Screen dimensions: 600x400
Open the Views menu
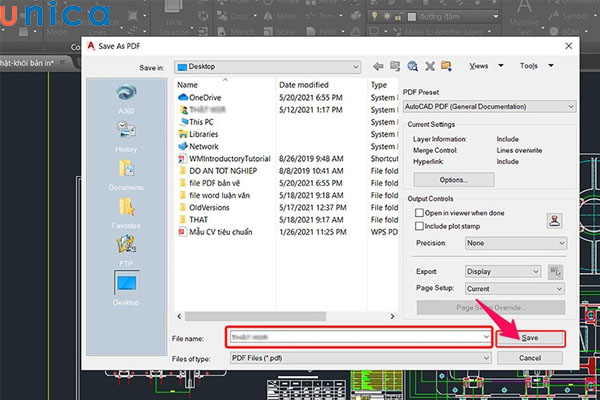click(x=479, y=66)
